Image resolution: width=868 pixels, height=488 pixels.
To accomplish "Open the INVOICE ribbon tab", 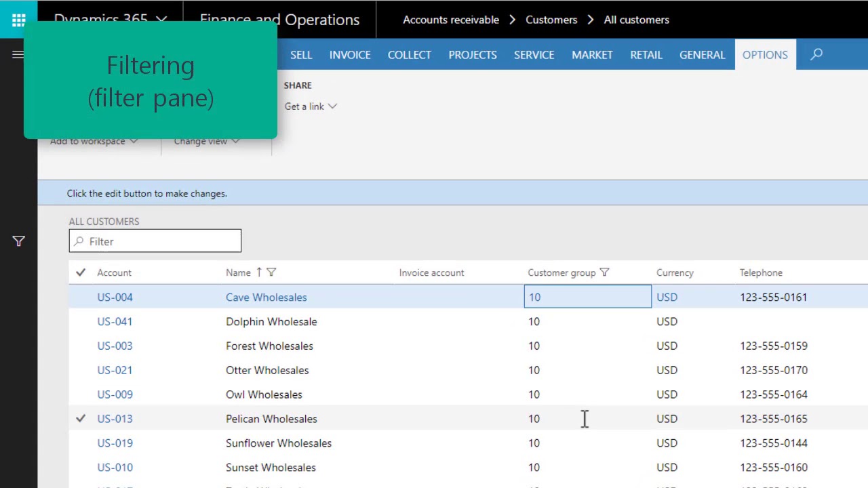I will click(350, 55).
